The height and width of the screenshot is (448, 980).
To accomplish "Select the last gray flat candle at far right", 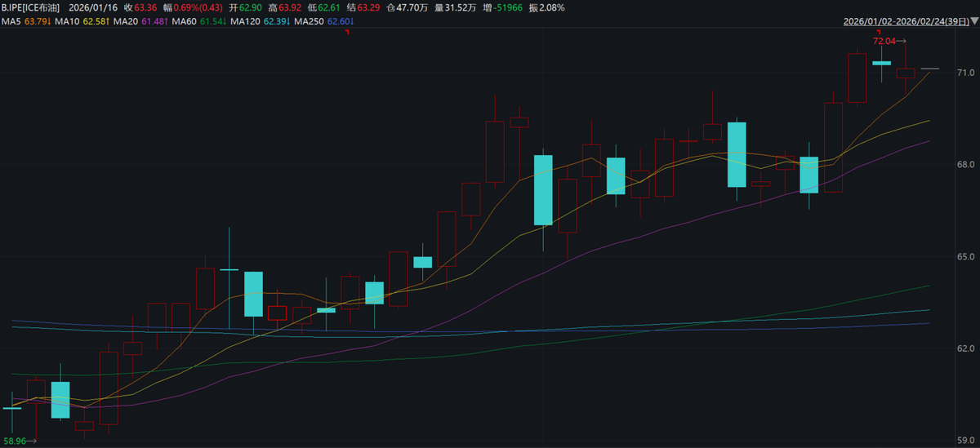I will [x=930, y=69].
